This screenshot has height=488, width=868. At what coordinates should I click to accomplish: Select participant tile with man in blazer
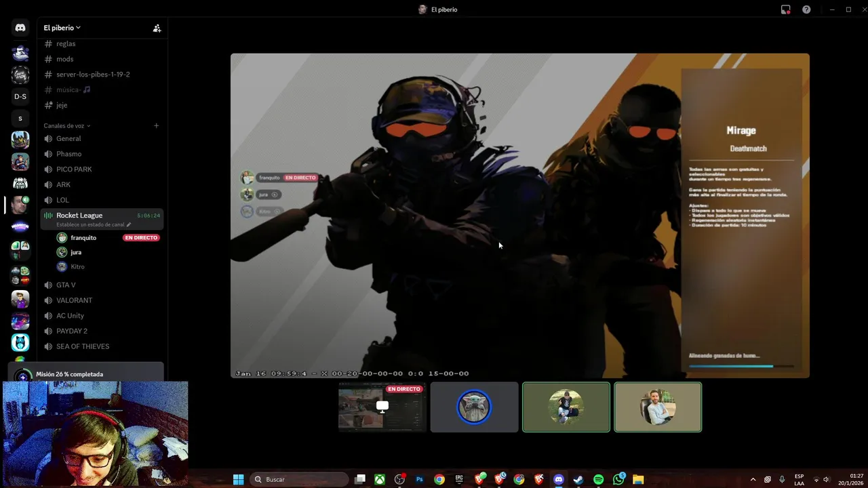pos(658,407)
